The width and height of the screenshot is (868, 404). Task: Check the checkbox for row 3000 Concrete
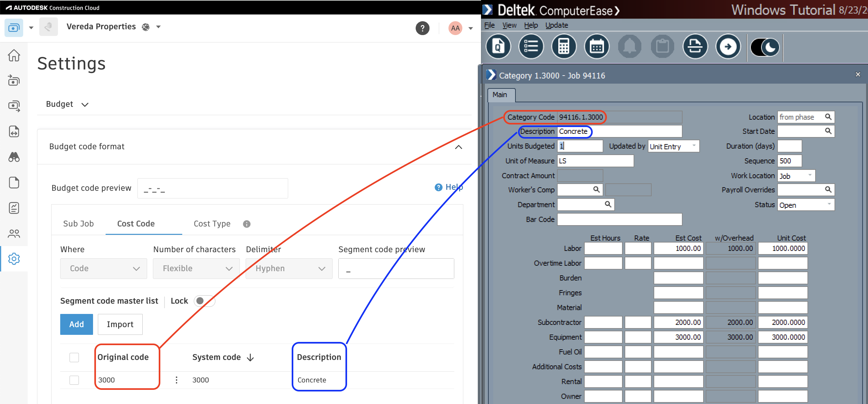pos(74,380)
